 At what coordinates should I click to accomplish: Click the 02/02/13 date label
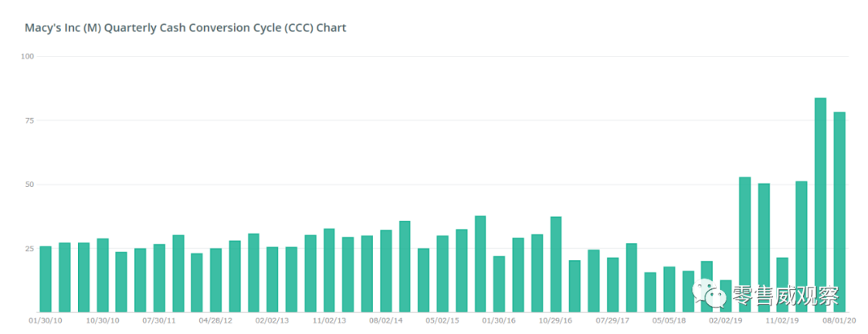[x=272, y=320]
